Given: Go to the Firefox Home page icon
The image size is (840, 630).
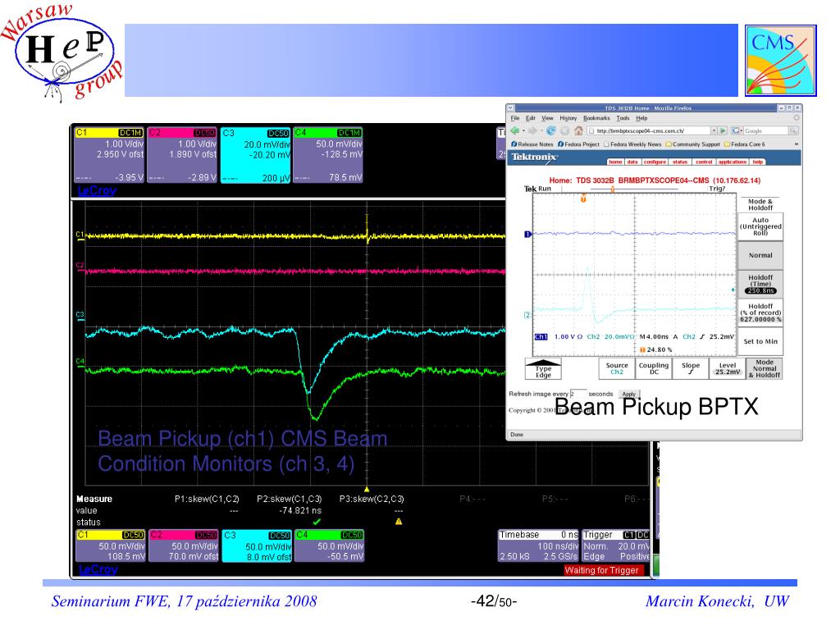Looking at the screenshot, I should pos(578,130).
